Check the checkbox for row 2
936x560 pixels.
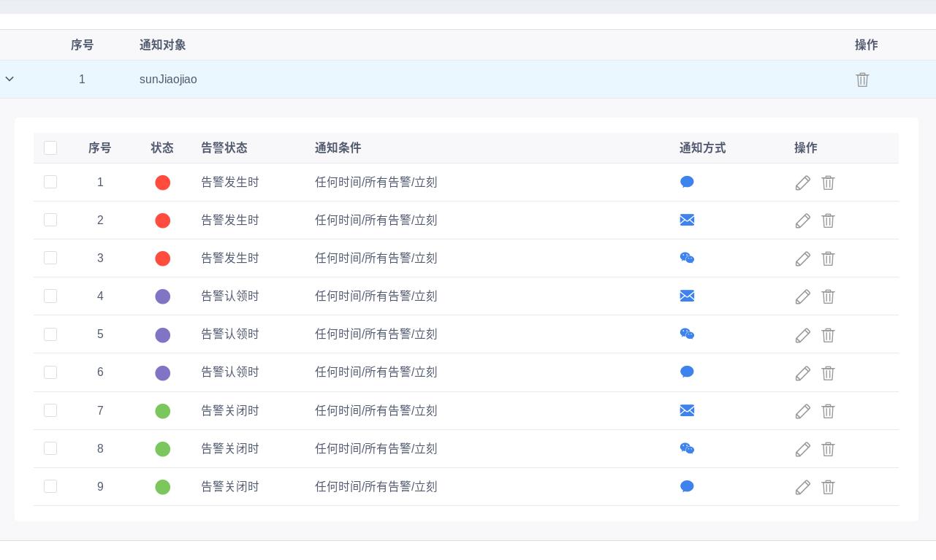[50, 220]
